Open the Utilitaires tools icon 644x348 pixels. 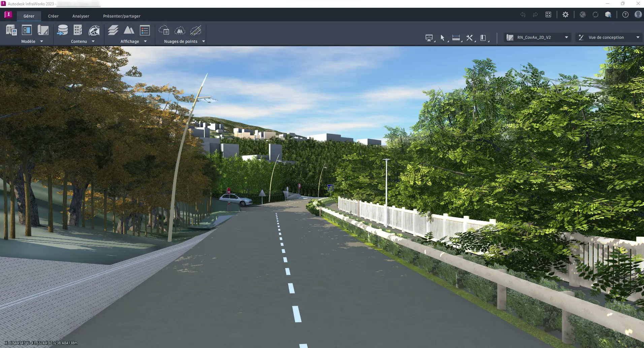tap(470, 38)
